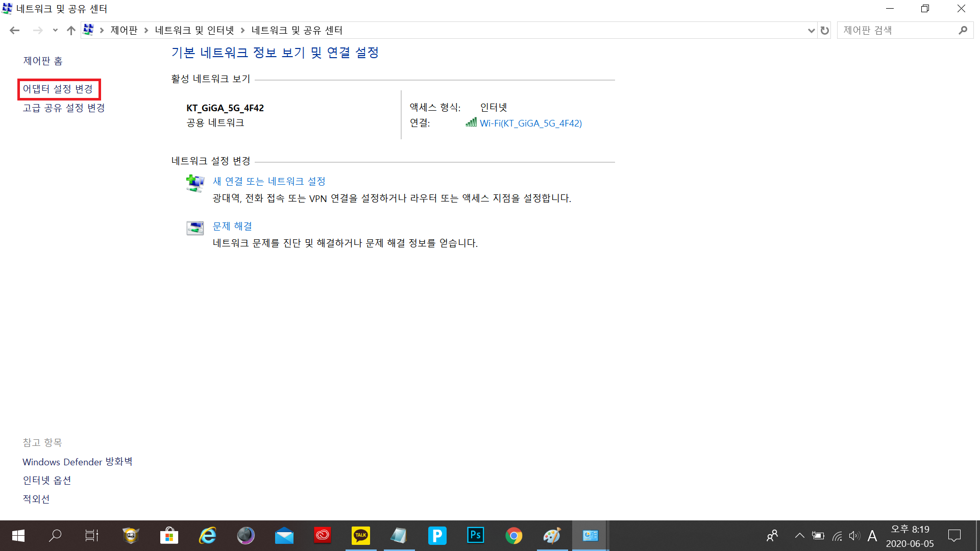This screenshot has height=551, width=980.
Task: Expand the chevron after 네트워크 및 인터넷 breadcrumb
Action: pos(242,31)
